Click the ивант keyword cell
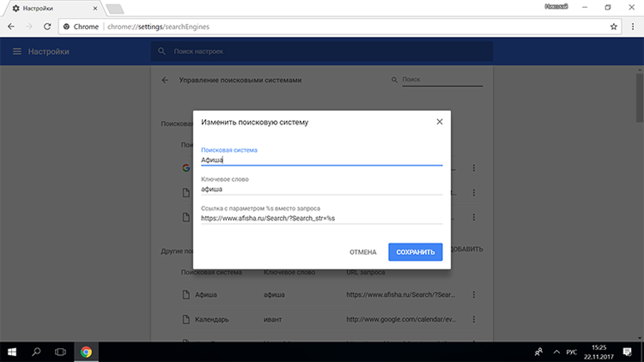 coord(273,320)
